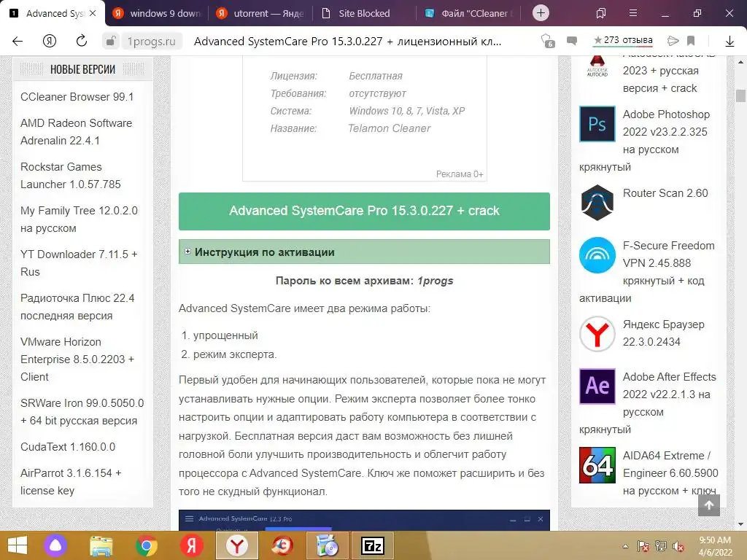Screen dimensions: 747x560
Task: Click the Router Scan icon
Action: point(597,203)
